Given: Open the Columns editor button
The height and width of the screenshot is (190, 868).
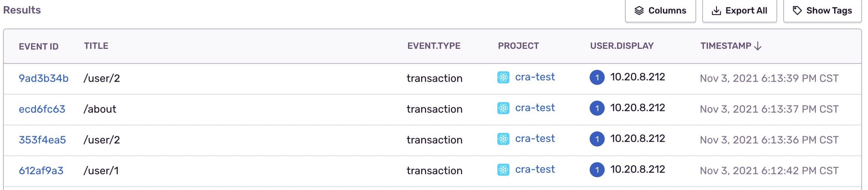Looking at the screenshot, I should [x=660, y=11].
